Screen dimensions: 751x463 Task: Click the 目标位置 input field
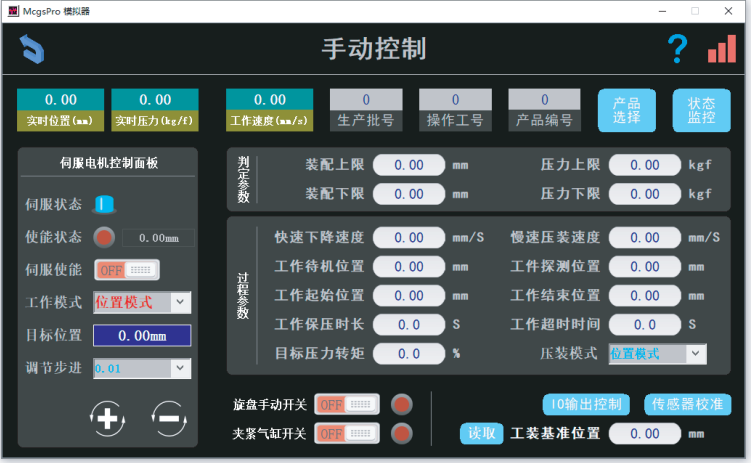tap(142, 336)
